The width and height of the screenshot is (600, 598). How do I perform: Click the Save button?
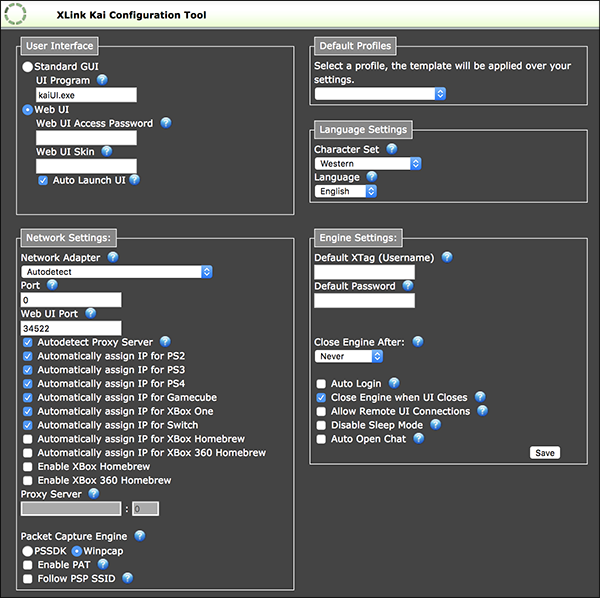pos(545,453)
